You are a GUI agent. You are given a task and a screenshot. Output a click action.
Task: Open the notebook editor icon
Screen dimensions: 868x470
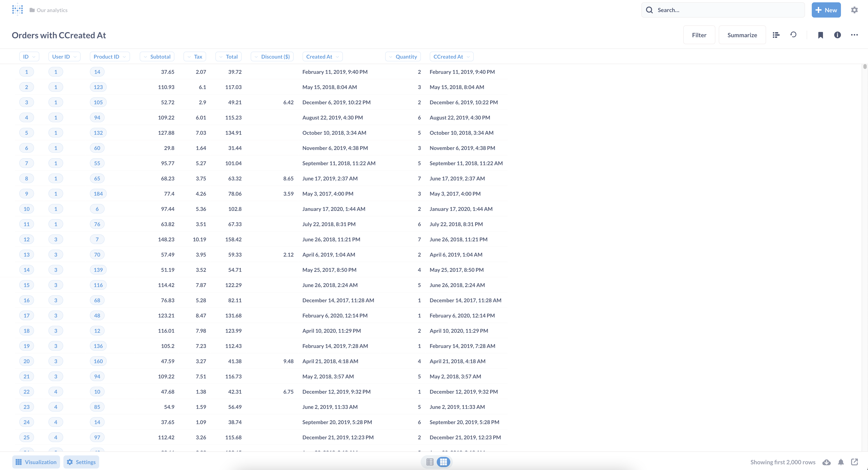[x=776, y=35]
